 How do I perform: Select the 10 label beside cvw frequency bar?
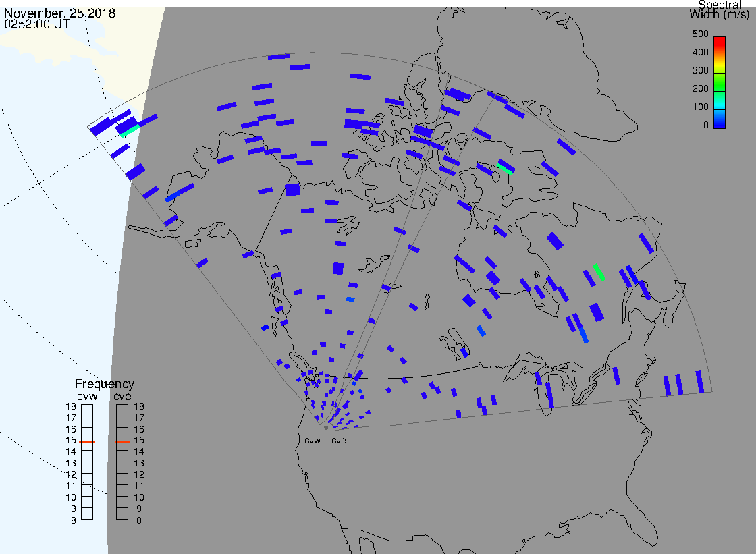coord(71,497)
